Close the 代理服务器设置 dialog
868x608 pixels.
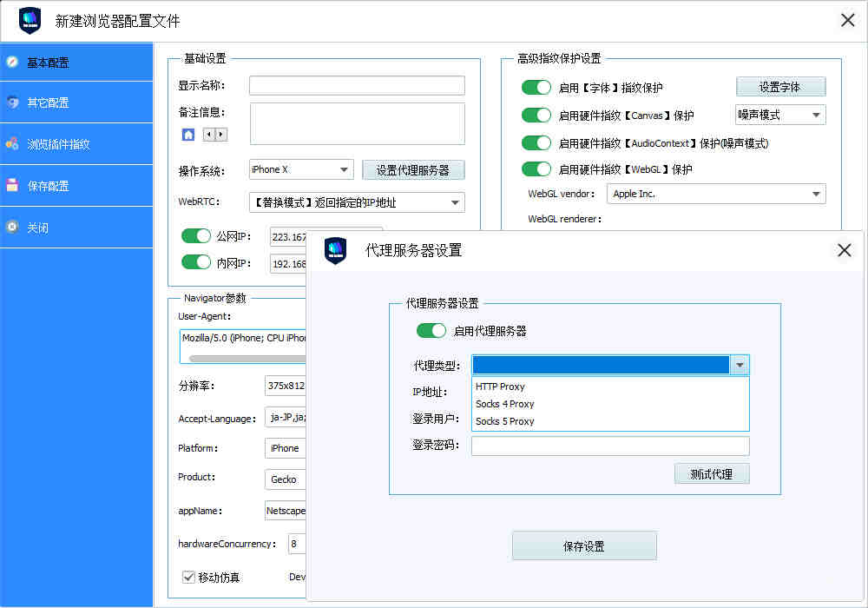pyautogui.click(x=845, y=250)
